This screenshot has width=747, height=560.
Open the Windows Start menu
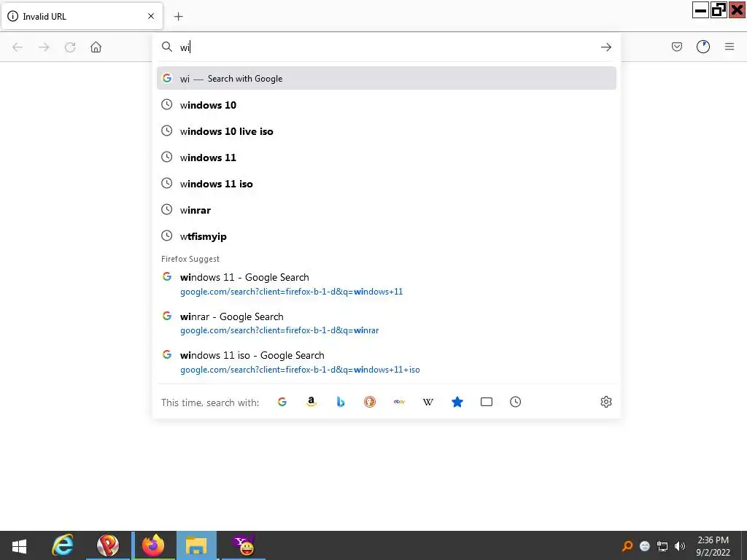click(19, 545)
